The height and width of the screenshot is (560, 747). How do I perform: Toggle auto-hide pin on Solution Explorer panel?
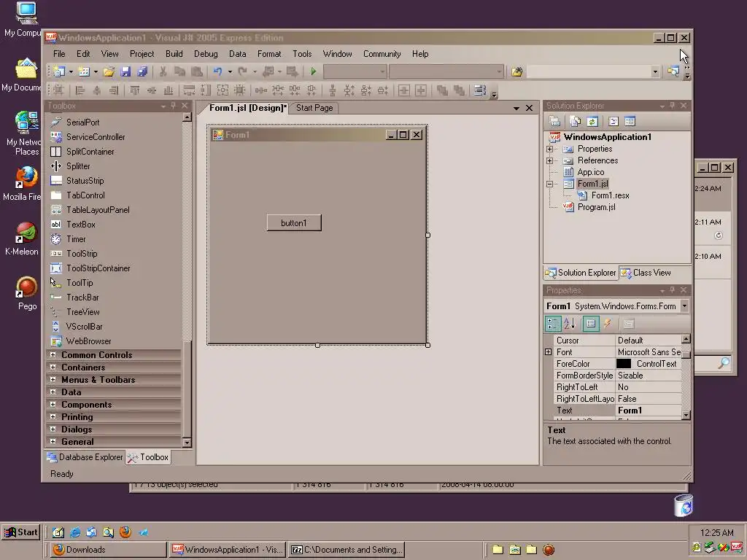point(672,106)
